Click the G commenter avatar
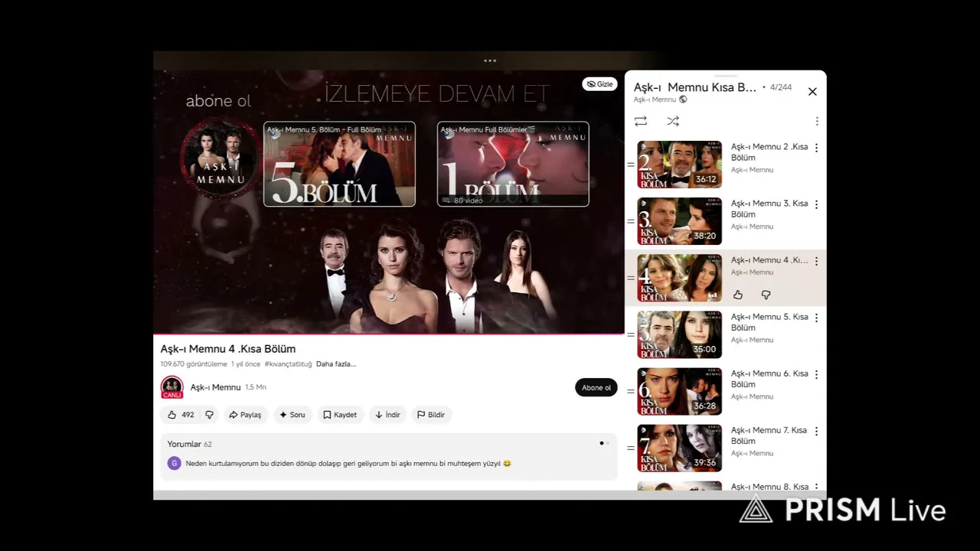 (175, 463)
